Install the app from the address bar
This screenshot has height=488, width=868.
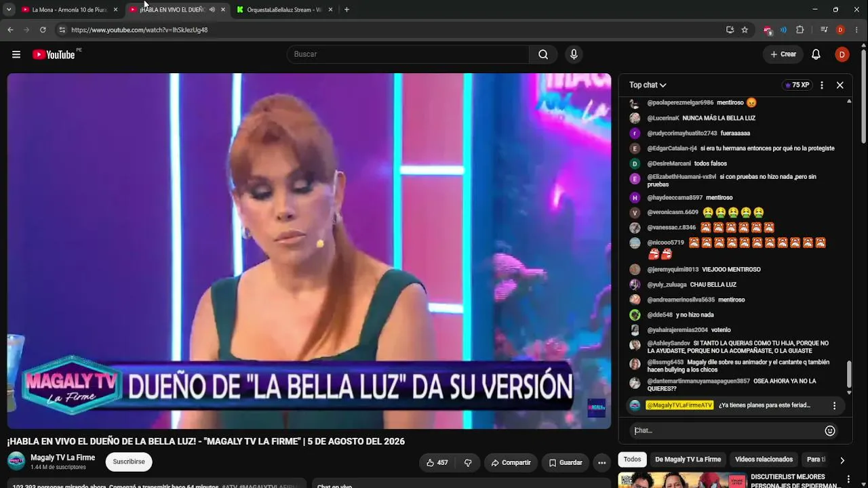pyautogui.click(x=730, y=30)
